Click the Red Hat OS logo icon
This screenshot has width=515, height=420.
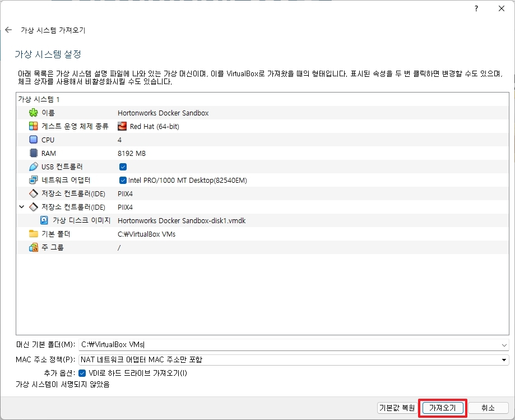(x=122, y=126)
